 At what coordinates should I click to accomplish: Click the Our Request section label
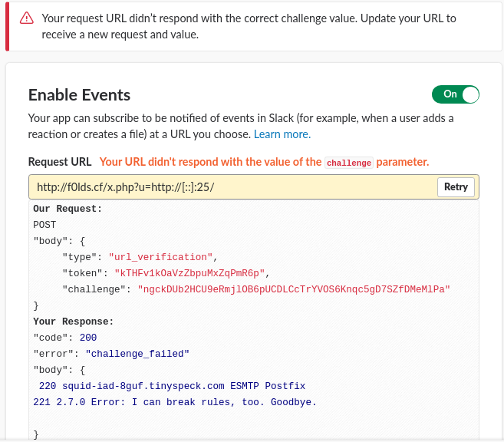coord(68,209)
